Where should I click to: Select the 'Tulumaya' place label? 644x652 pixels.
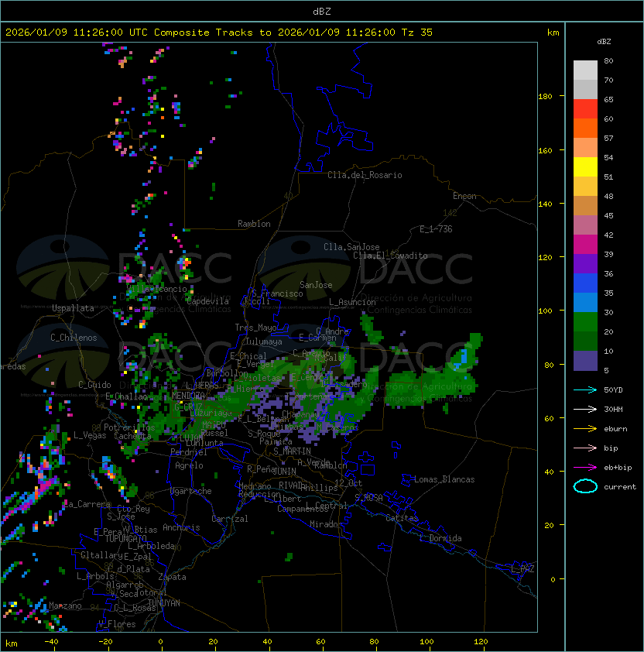(264, 341)
